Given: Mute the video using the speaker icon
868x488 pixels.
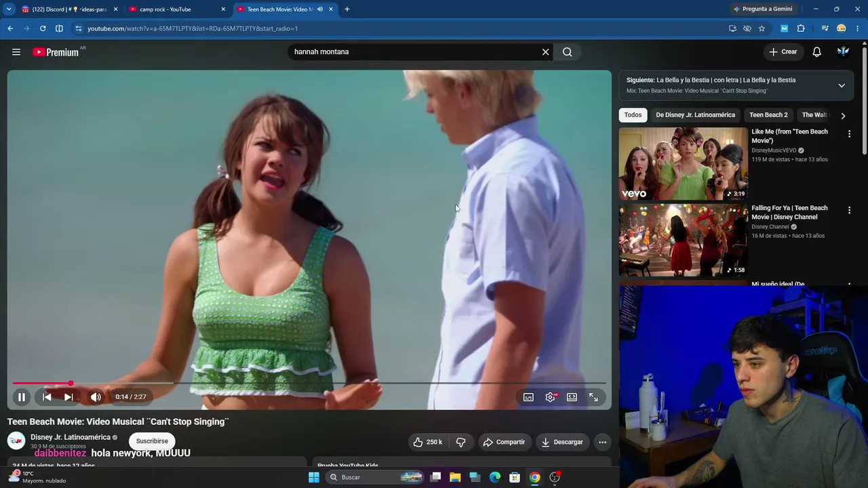Looking at the screenshot, I should (96, 397).
